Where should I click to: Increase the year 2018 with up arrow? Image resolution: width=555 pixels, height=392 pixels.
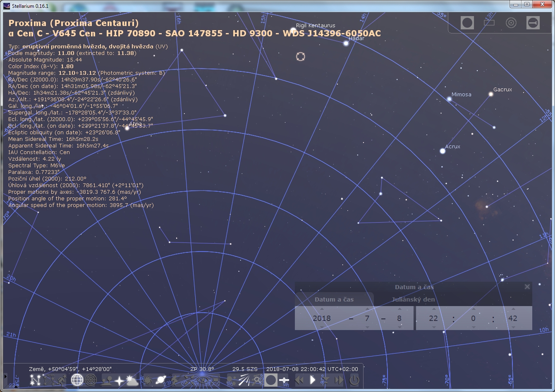[x=322, y=309]
